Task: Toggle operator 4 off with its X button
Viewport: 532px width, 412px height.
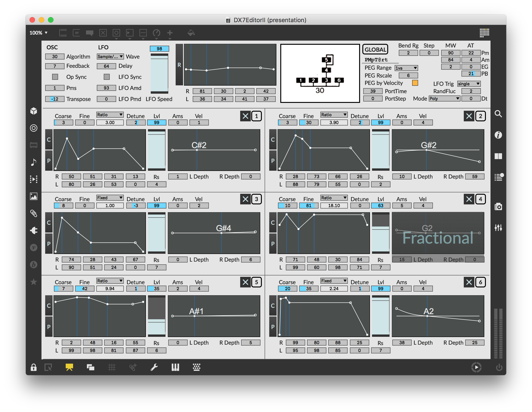Action: 469,199
